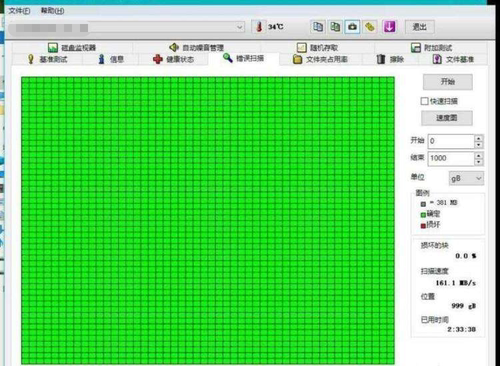Open the 帮助(H) menu
The height and width of the screenshot is (366, 500).
tap(52, 11)
